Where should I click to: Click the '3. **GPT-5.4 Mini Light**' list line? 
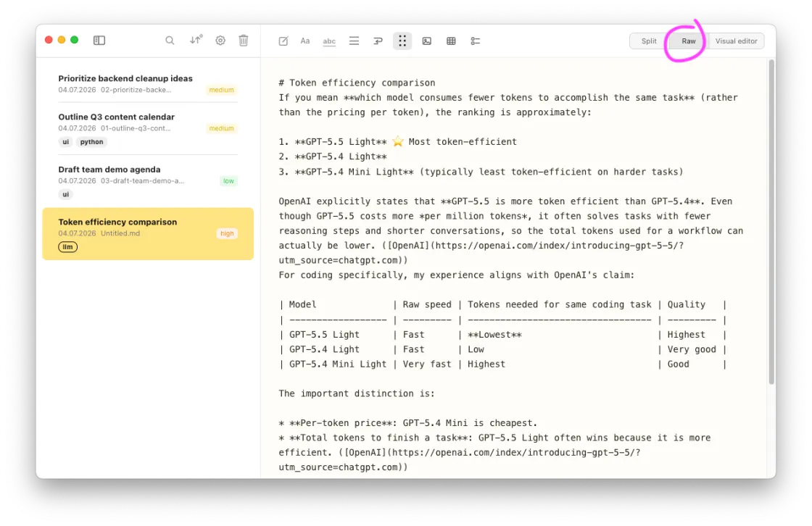(x=481, y=172)
